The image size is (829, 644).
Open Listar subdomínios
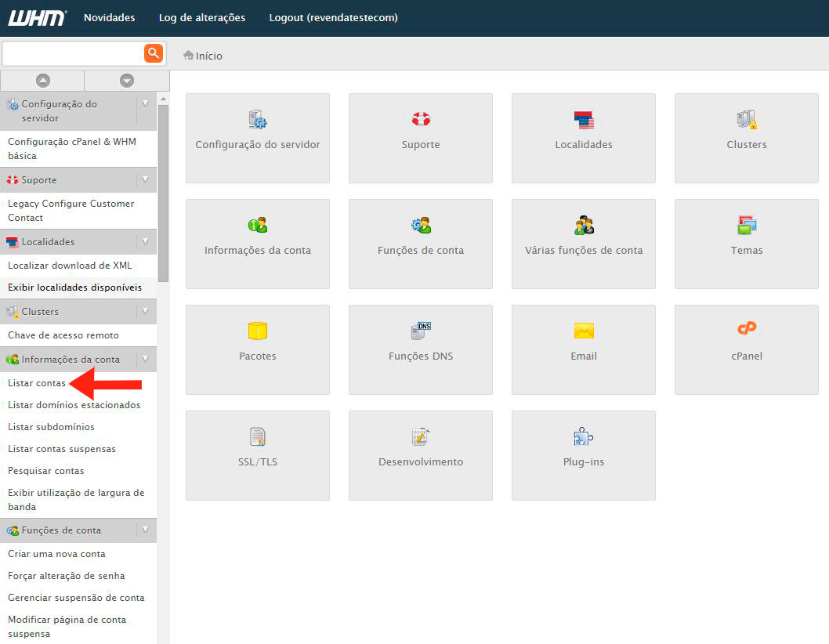[x=51, y=427]
